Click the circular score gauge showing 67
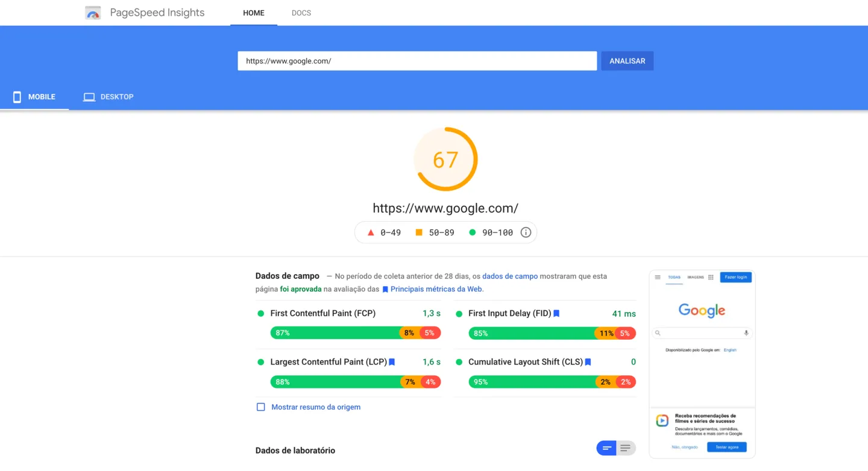868x471 pixels. 445,159
